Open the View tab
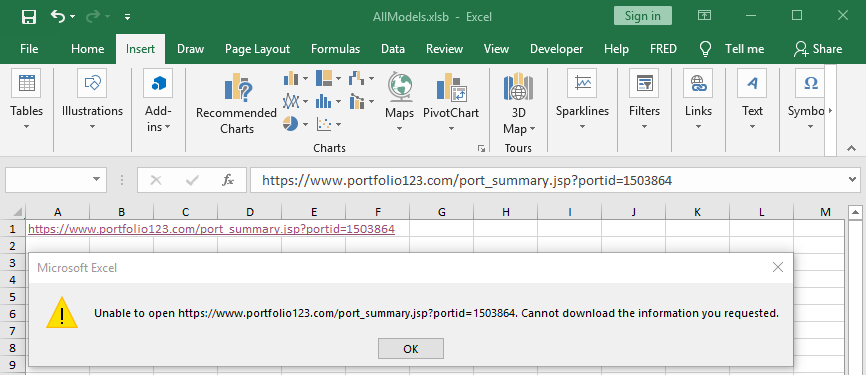Screen dimensions: 866x375 click(x=496, y=49)
